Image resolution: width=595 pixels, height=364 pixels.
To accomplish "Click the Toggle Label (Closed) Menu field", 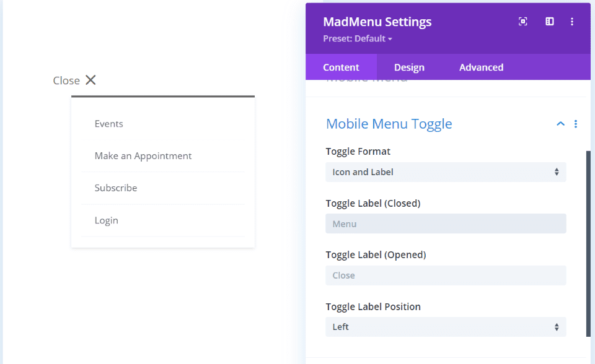I will click(x=446, y=223).
